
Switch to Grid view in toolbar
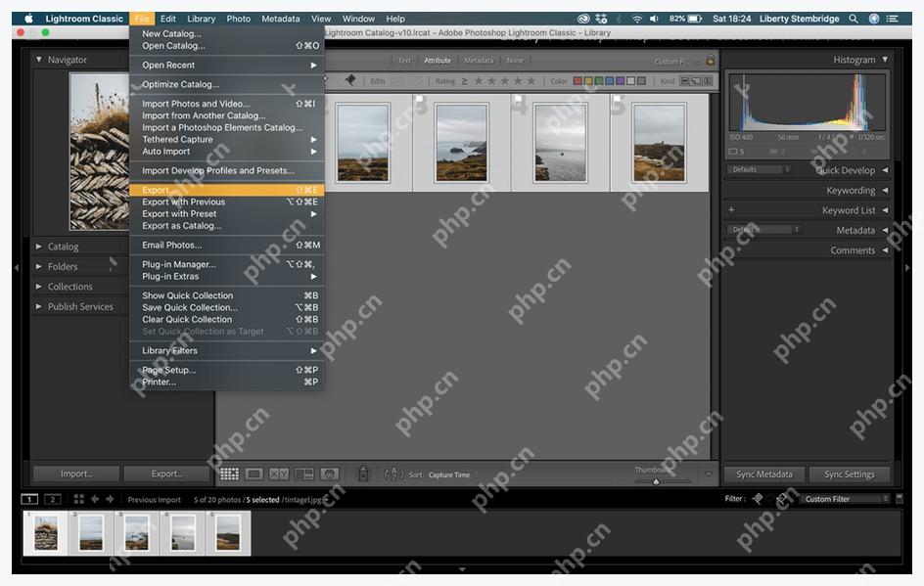(229, 474)
